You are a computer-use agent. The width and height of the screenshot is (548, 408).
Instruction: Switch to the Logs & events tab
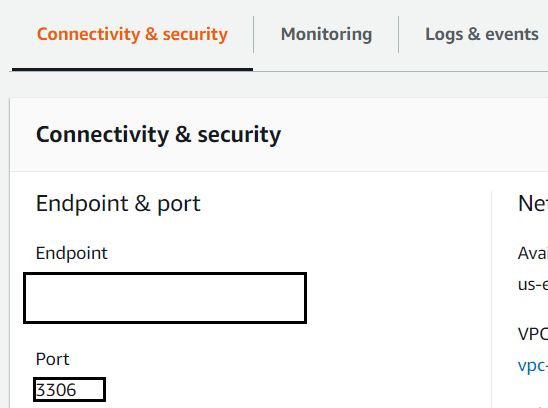[482, 34]
